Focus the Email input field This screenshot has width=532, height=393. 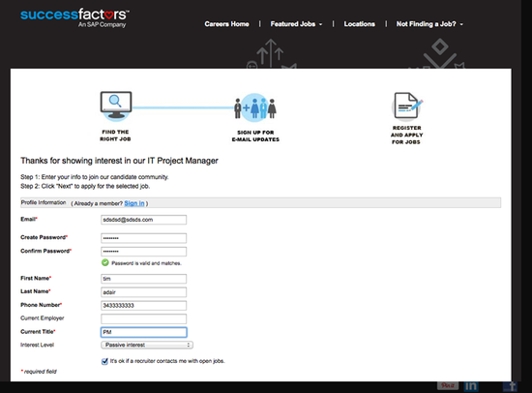coord(143,220)
